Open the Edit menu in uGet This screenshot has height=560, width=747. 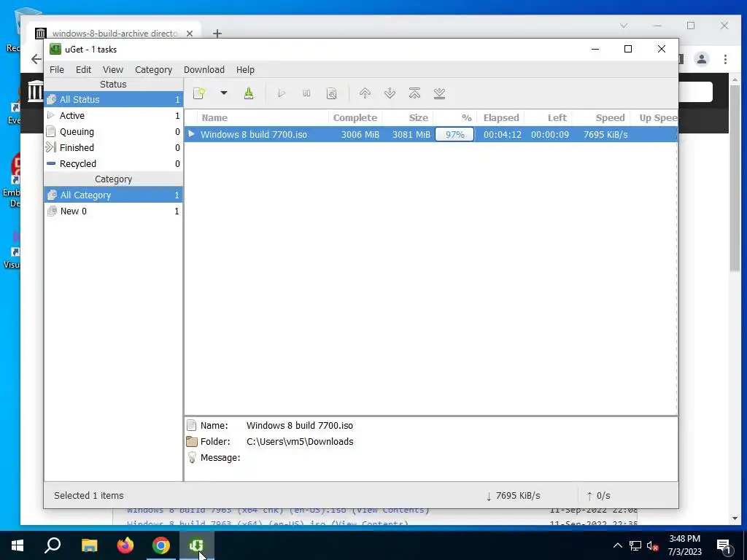coord(83,69)
